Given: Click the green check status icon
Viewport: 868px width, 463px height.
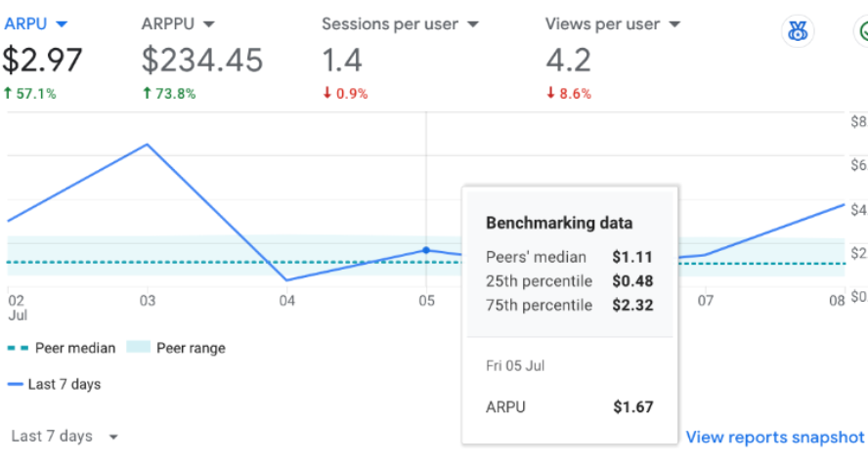Looking at the screenshot, I should pyautogui.click(x=862, y=31).
